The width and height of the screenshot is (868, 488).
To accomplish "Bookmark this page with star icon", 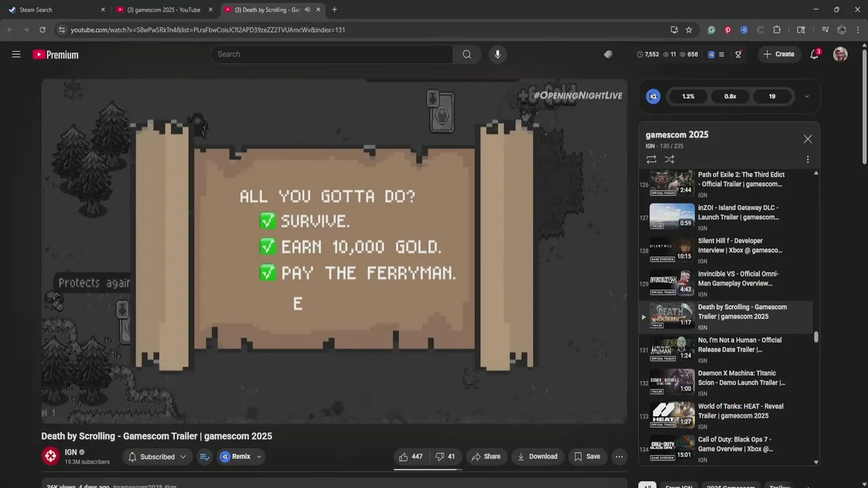I will click(689, 30).
